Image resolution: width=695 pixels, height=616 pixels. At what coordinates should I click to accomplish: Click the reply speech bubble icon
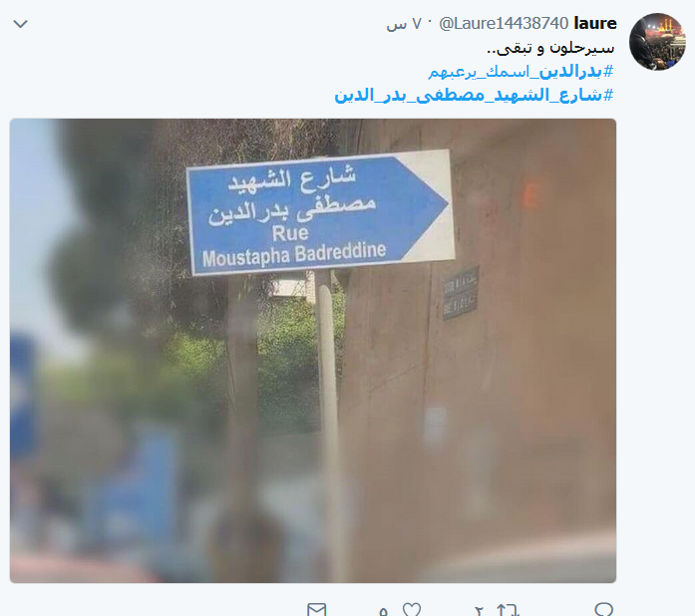click(603, 609)
